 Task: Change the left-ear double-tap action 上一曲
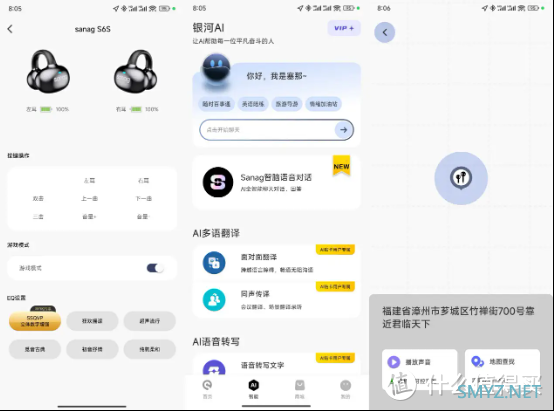pos(89,199)
